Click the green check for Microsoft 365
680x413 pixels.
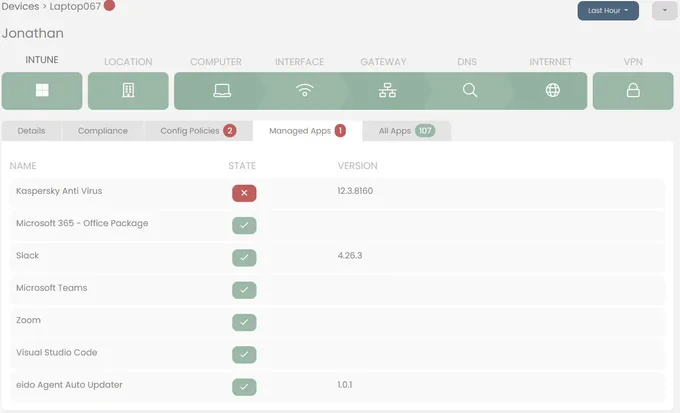pos(244,225)
